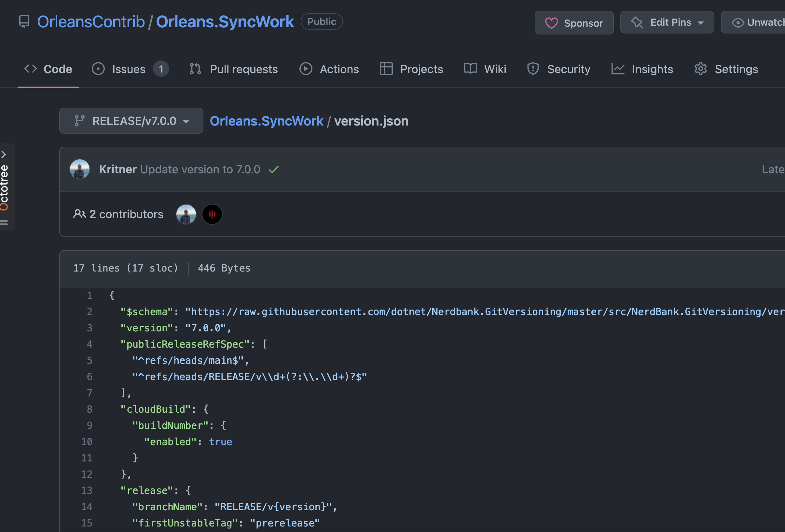
Task: Click the contributors people icon
Action: click(79, 214)
